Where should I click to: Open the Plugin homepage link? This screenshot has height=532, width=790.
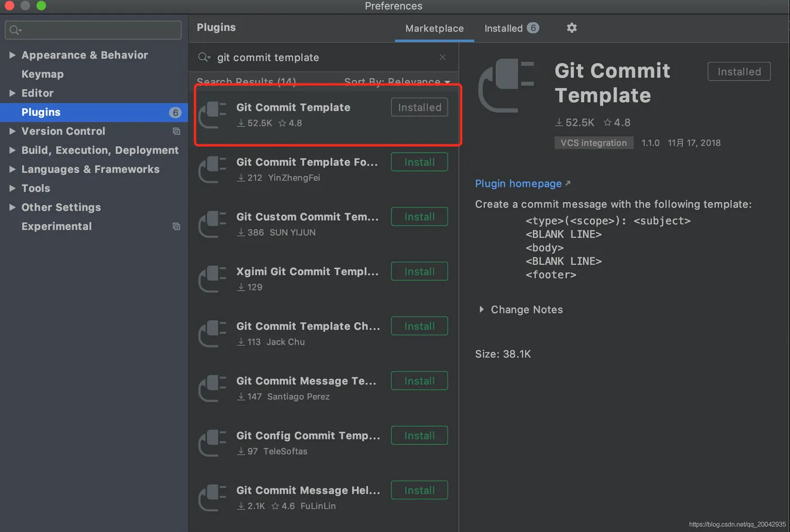pyautogui.click(x=518, y=183)
